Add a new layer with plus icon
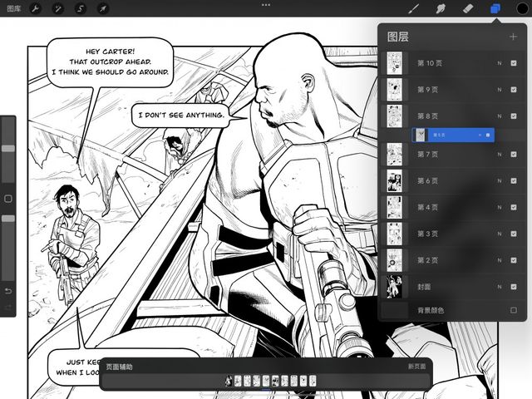This screenshot has height=399, width=532. click(x=513, y=37)
